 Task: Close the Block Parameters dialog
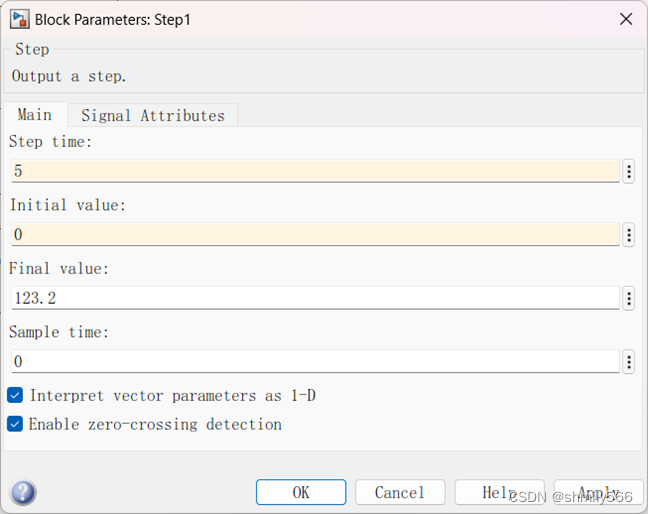[626, 19]
